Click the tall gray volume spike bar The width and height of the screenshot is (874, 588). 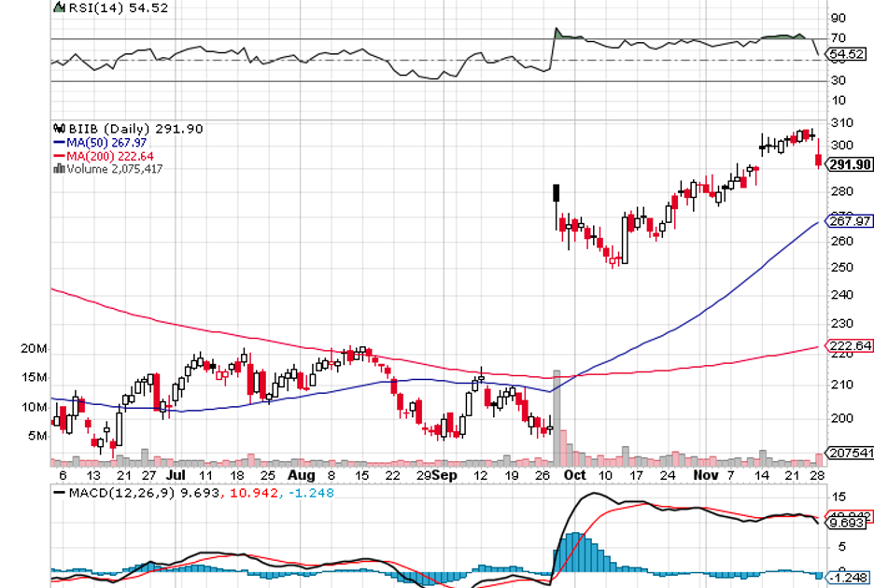557,418
